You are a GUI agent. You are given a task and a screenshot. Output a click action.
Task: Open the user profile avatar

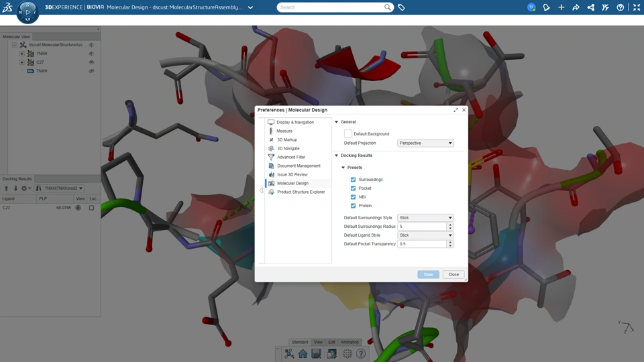pyautogui.click(x=531, y=7)
